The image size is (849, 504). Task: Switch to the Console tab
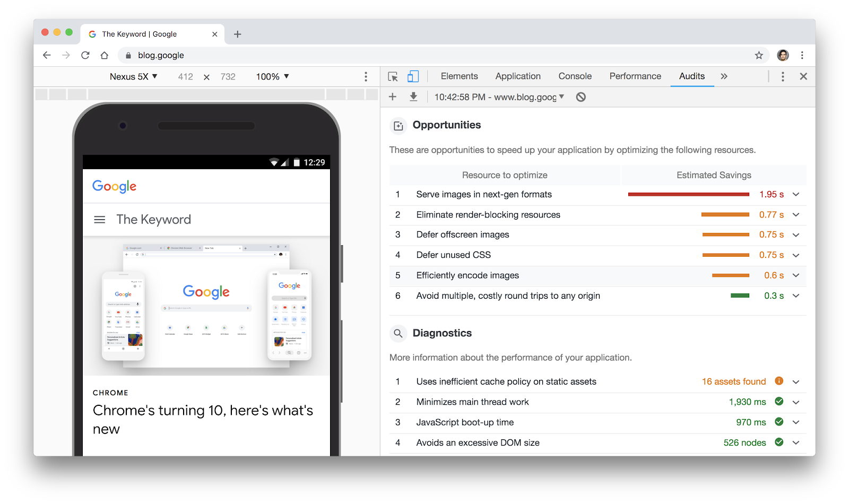pyautogui.click(x=575, y=76)
